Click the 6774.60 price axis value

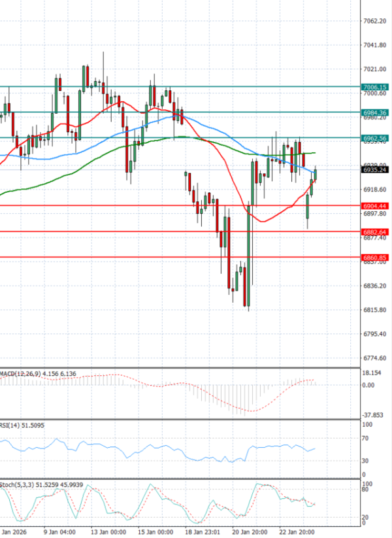374,358
